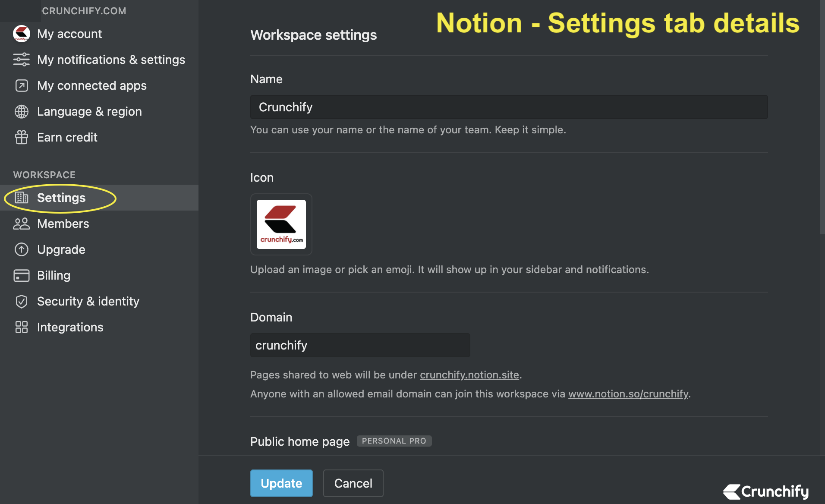Click the Name field label
Viewport: 825px width, 504px height.
pos(266,79)
